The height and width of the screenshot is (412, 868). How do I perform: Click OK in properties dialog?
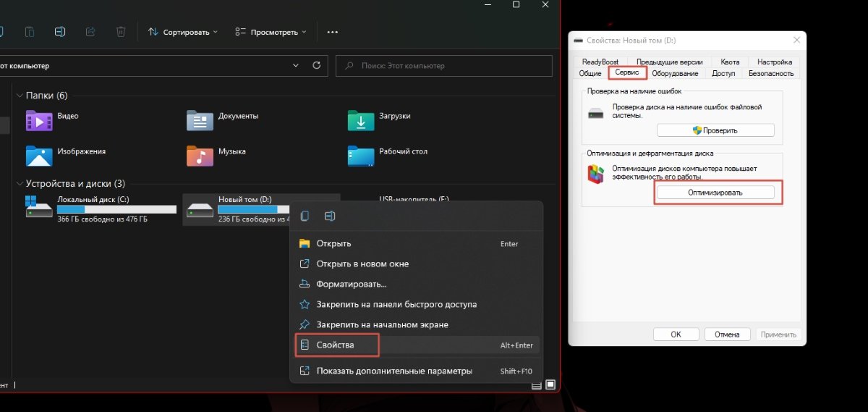(x=676, y=335)
